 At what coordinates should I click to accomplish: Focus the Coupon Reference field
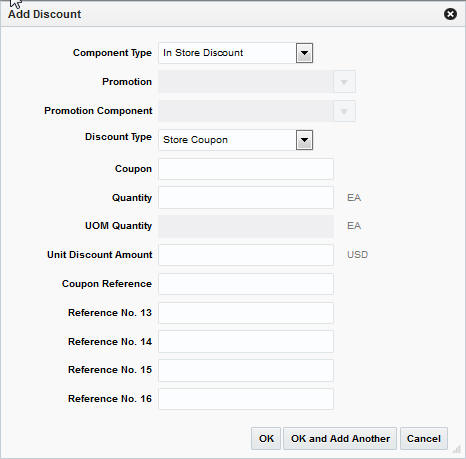[246, 284]
